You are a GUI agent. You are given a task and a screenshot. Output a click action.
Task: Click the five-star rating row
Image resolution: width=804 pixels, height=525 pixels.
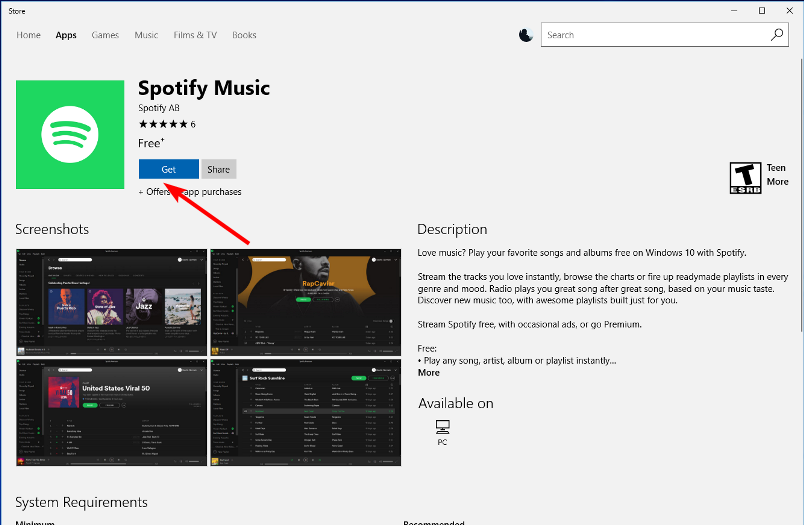164,124
